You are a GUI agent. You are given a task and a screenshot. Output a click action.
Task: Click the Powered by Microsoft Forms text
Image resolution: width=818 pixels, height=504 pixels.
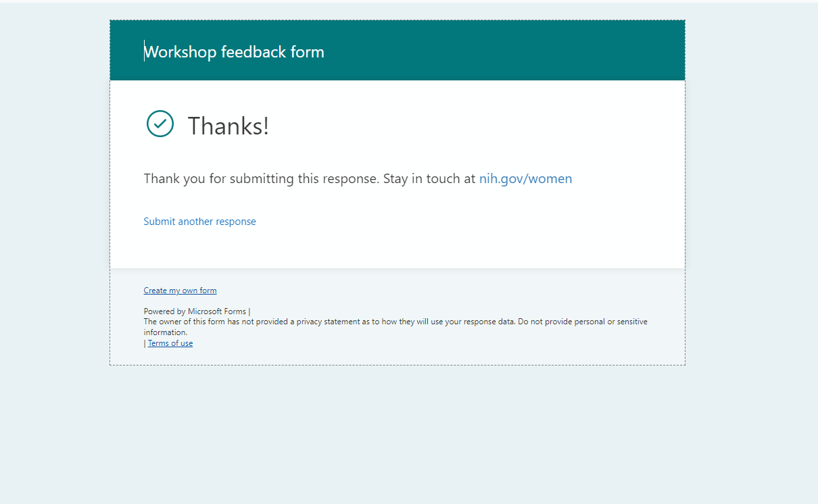[195, 311]
